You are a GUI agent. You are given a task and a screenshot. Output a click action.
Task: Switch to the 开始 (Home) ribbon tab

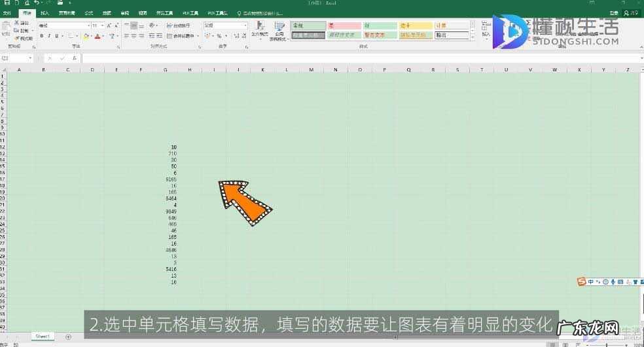tap(27, 13)
